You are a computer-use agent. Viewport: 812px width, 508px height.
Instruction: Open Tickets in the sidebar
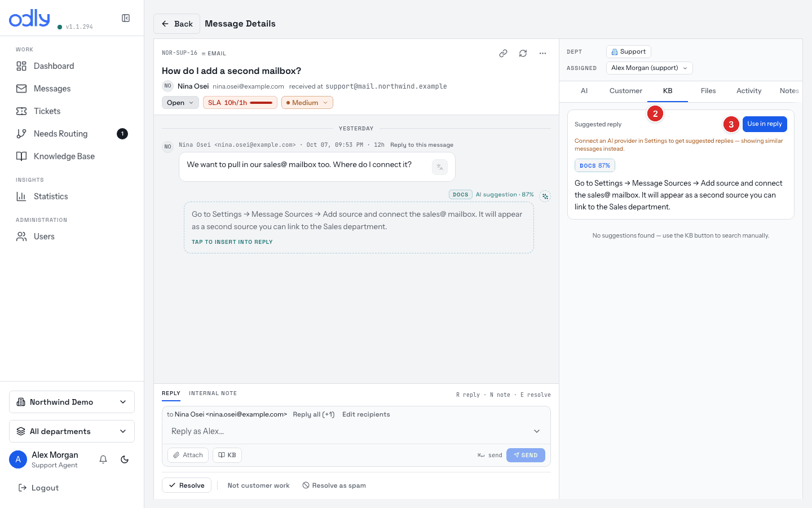point(72,111)
